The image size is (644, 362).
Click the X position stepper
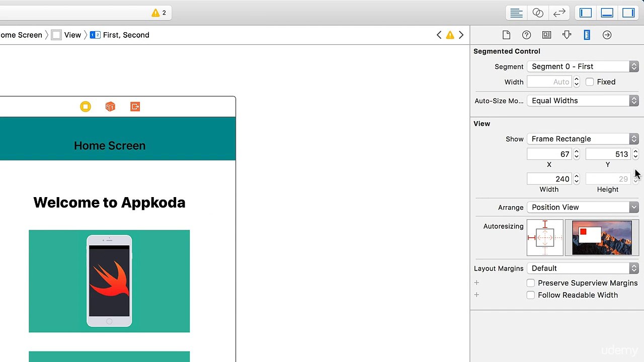[x=577, y=154]
